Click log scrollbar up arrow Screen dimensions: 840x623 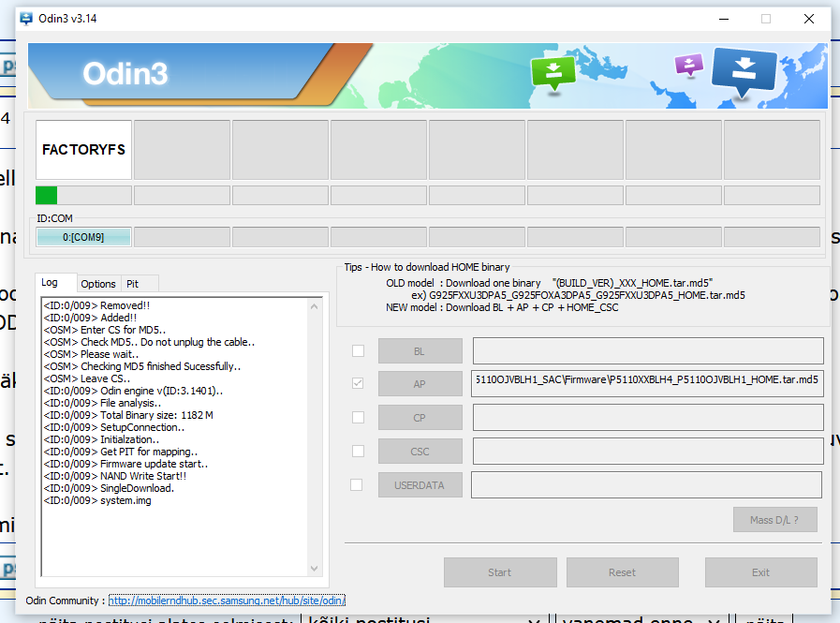(315, 306)
